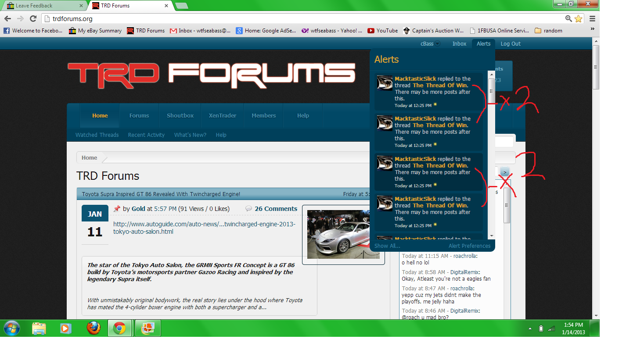The image size is (626, 364).
Task: Open the 1FBUSA Online Services bookmark
Action: 500,31
